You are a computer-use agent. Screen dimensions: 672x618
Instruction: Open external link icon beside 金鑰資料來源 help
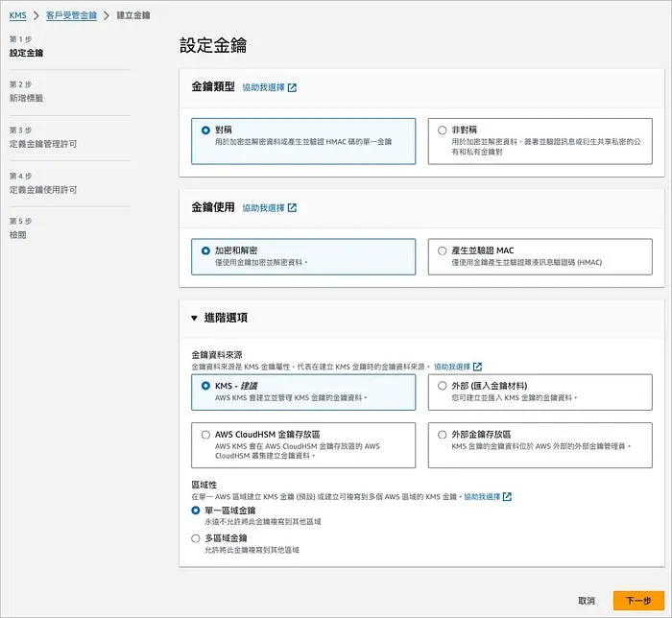[477, 367]
